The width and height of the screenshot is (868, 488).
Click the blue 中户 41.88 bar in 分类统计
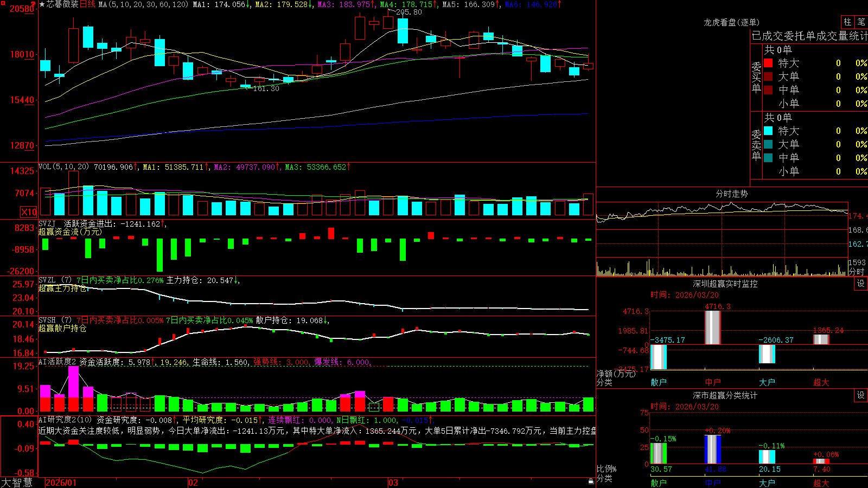tap(713, 450)
